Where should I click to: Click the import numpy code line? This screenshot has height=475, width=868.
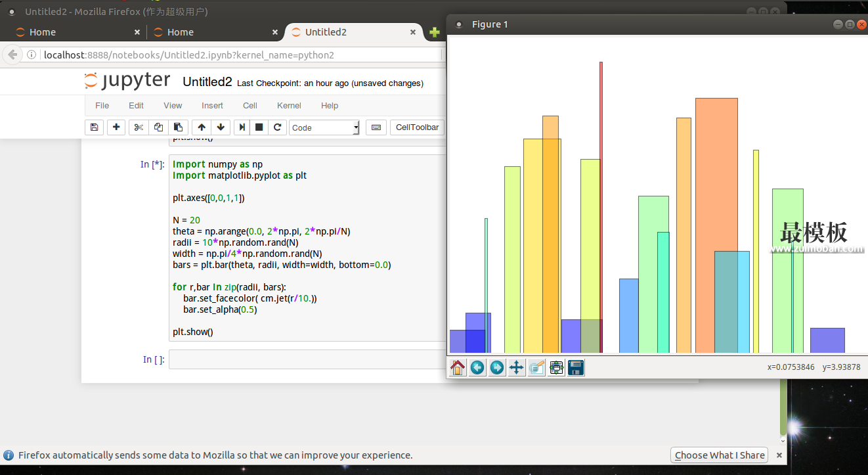[x=217, y=164]
